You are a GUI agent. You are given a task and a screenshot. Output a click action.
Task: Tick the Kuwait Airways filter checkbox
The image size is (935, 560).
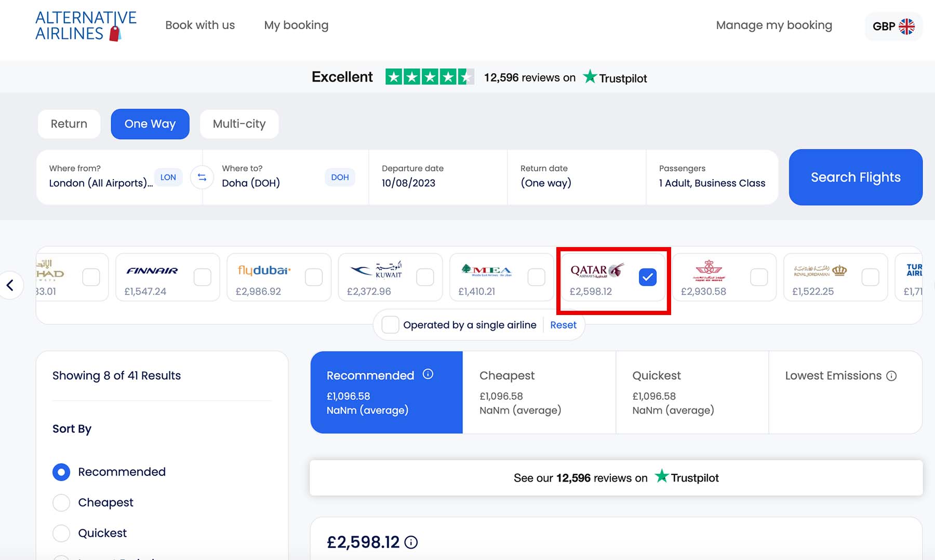pos(425,277)
